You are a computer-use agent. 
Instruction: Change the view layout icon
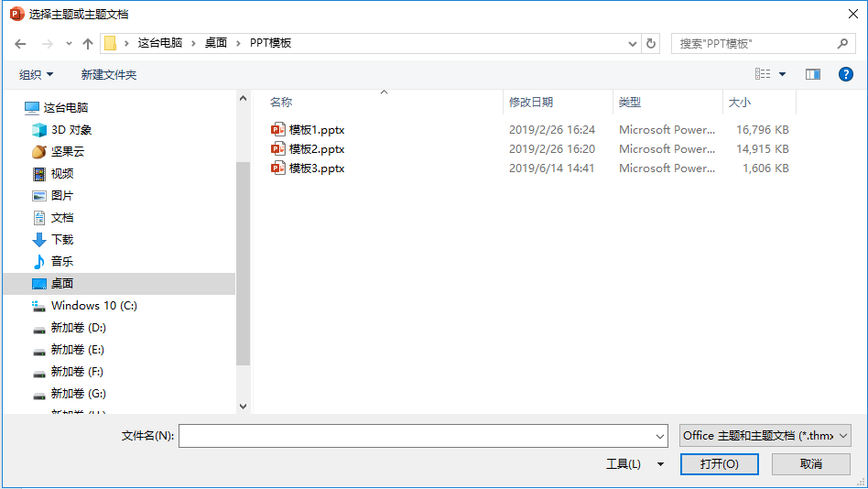(763, 74)
